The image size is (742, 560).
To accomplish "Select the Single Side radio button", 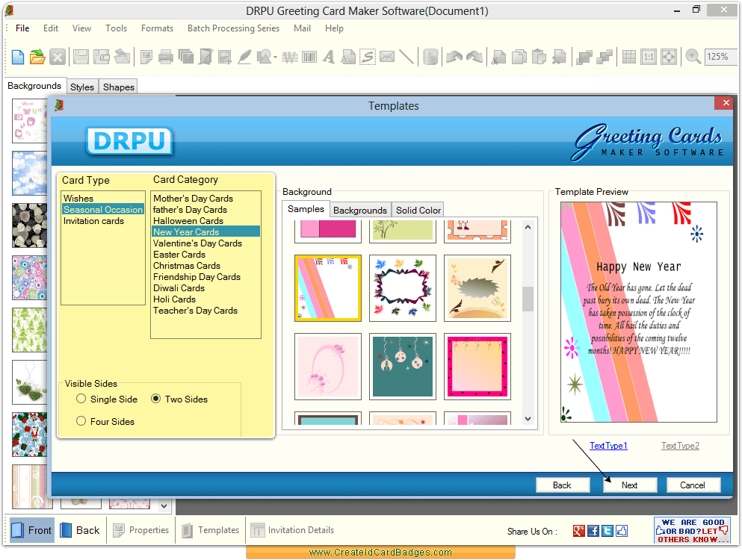I will 81,399.
